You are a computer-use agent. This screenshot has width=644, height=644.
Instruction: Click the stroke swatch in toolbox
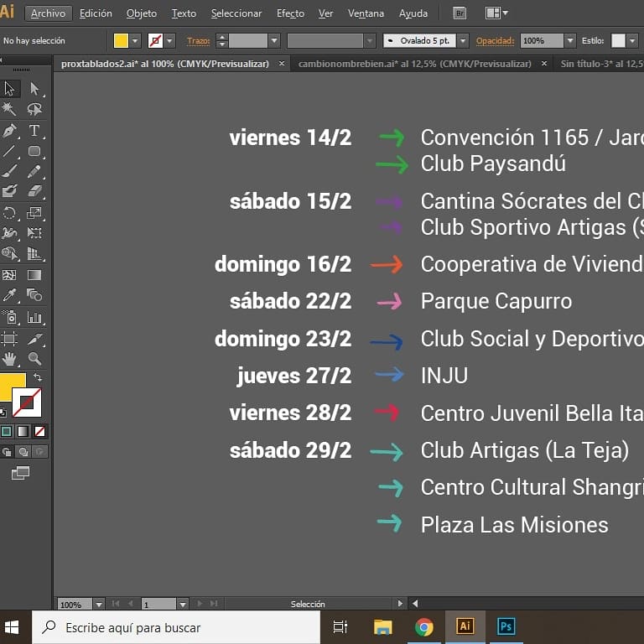point(27,402)
